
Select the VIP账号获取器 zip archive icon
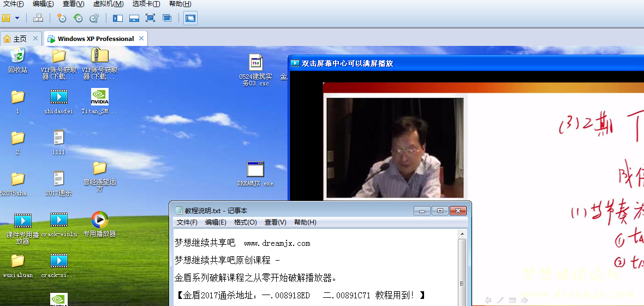coord(100,64)
